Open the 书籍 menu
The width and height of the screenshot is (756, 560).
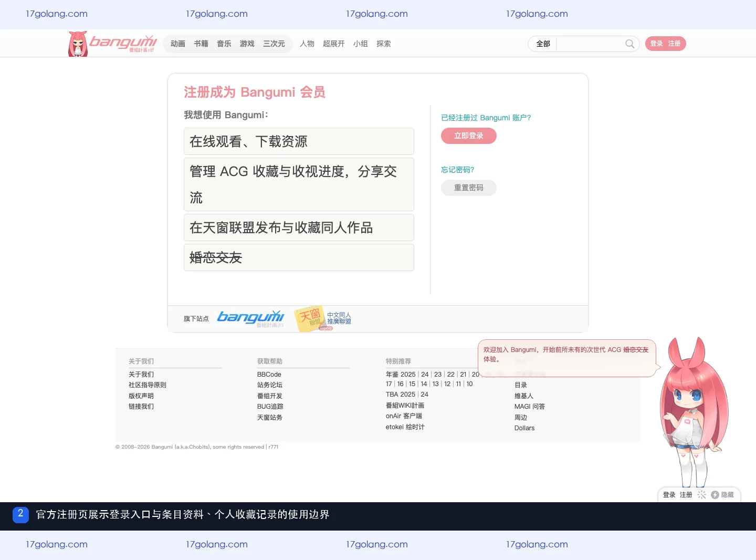point(201,44)
